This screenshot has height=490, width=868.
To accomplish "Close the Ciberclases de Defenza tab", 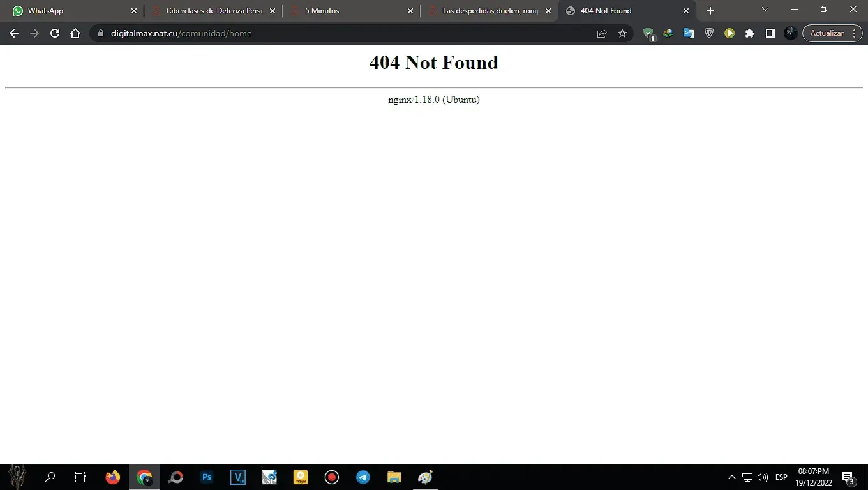I will 273,11.
